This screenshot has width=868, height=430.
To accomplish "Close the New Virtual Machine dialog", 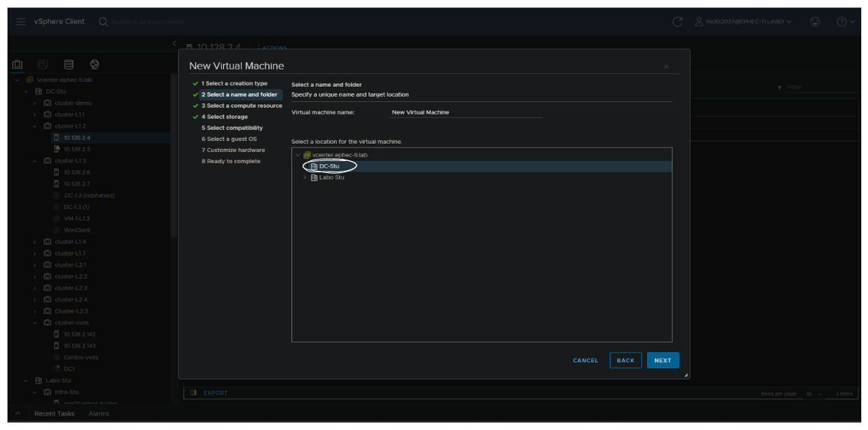I will (666, 67).
